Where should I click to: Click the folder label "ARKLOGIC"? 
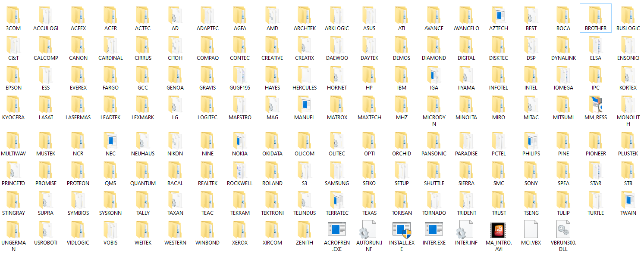pos(337,28)
